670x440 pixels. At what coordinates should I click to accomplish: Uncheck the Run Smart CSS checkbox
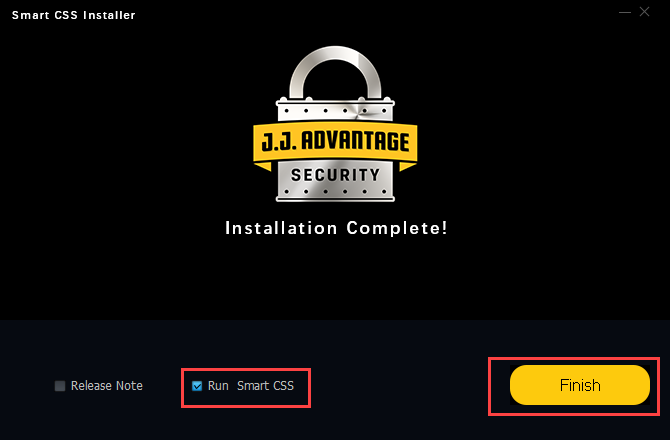point(197,386)
